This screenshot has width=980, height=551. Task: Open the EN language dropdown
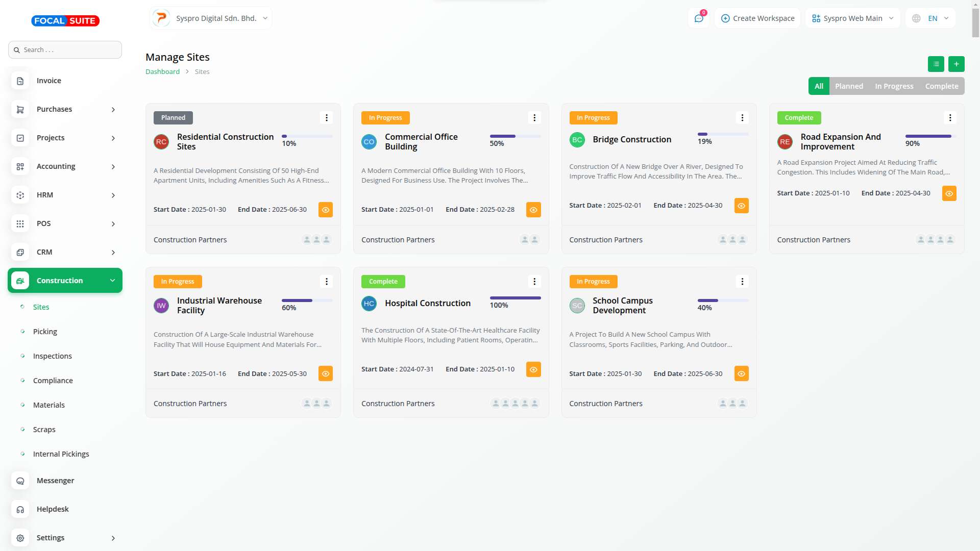(932, 18)
